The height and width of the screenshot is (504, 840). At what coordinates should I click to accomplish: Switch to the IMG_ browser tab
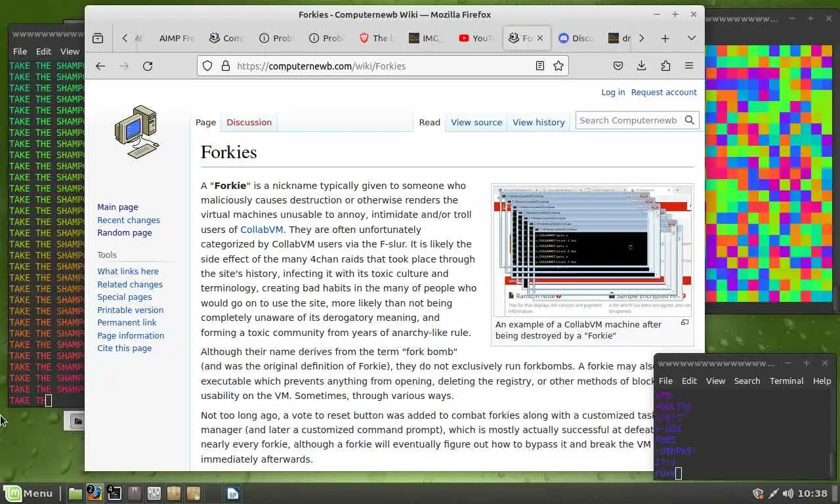426,38
